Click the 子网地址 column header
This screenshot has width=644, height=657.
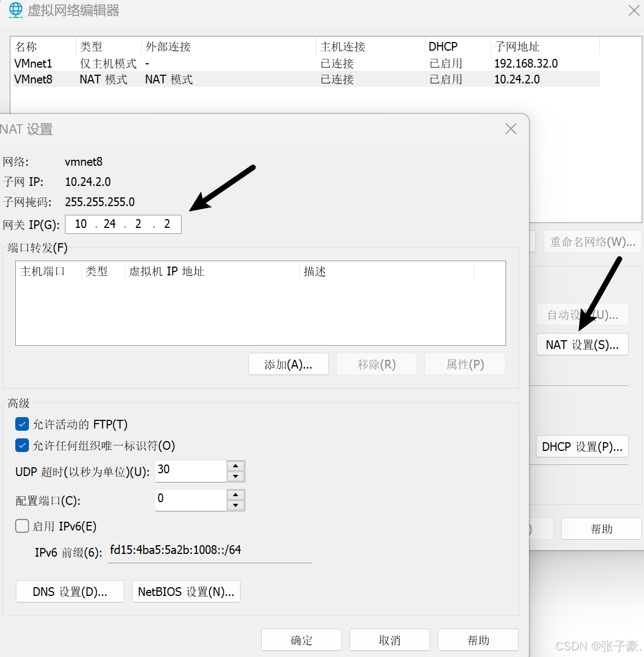coord(545,46)
